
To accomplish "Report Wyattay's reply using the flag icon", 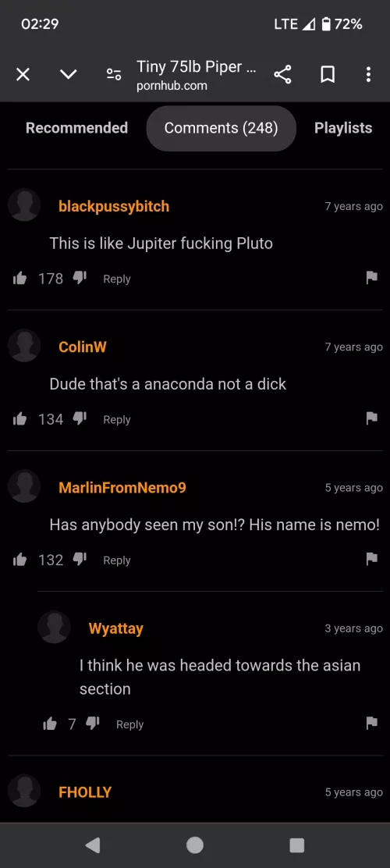I will (372, 722).
